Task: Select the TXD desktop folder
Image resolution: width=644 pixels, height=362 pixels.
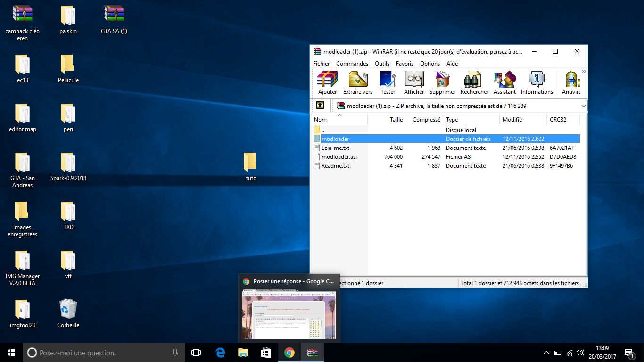Action: pos(68,216)
